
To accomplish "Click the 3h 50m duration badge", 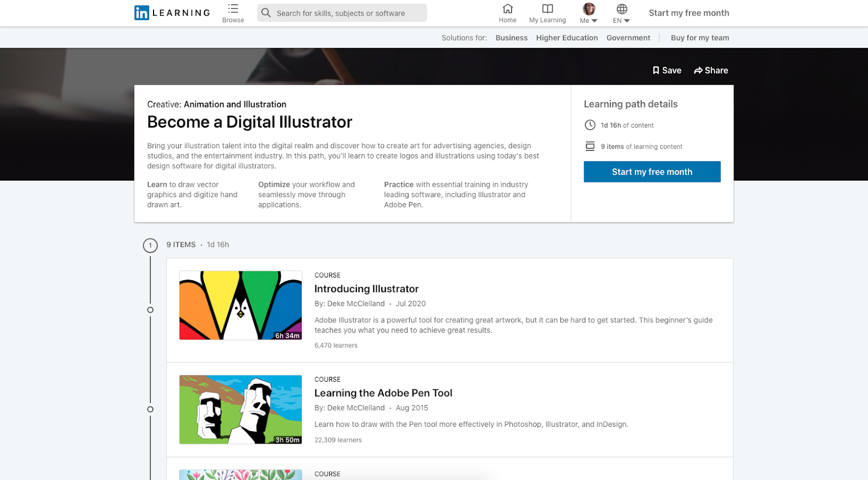I will (x=287, y=440).
